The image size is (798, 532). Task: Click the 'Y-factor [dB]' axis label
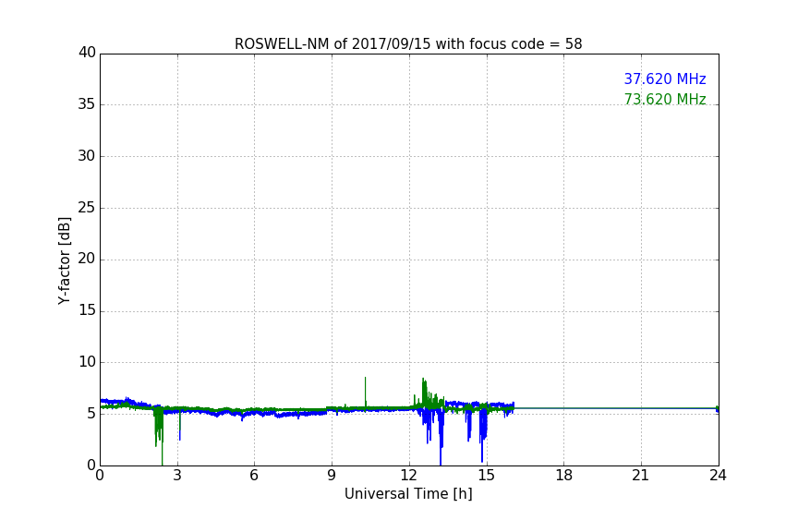click(65, 260)
